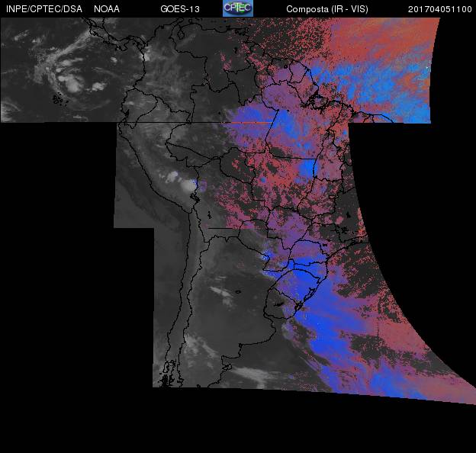Click the NOAA label
The image size is (476, 453).
coord(107,9)
